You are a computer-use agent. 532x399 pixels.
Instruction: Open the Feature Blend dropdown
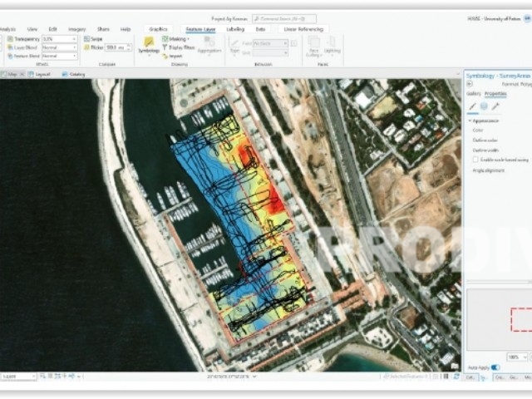(x=59, y=56)
